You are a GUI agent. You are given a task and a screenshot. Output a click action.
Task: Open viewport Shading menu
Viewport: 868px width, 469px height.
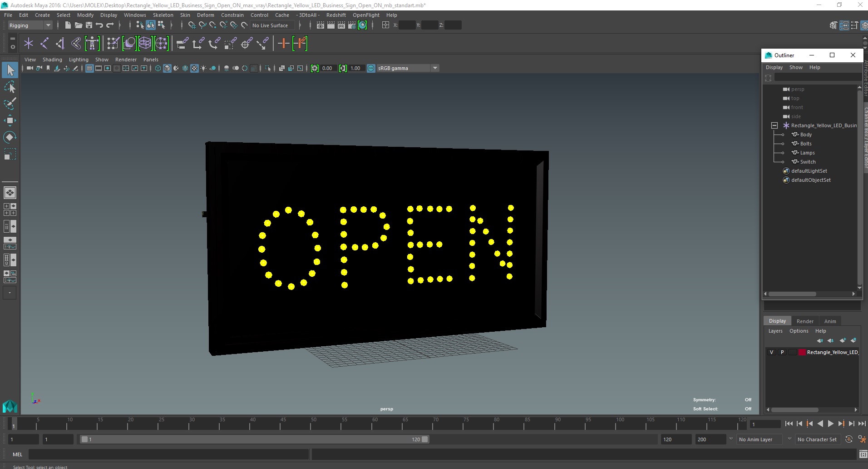click(52, 60)
